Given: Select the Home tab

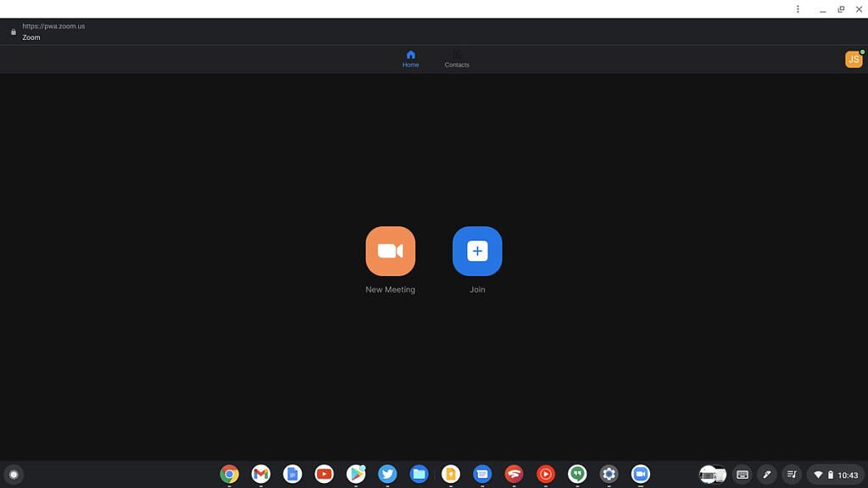Looking at the screenshot, I should point(410,58).
